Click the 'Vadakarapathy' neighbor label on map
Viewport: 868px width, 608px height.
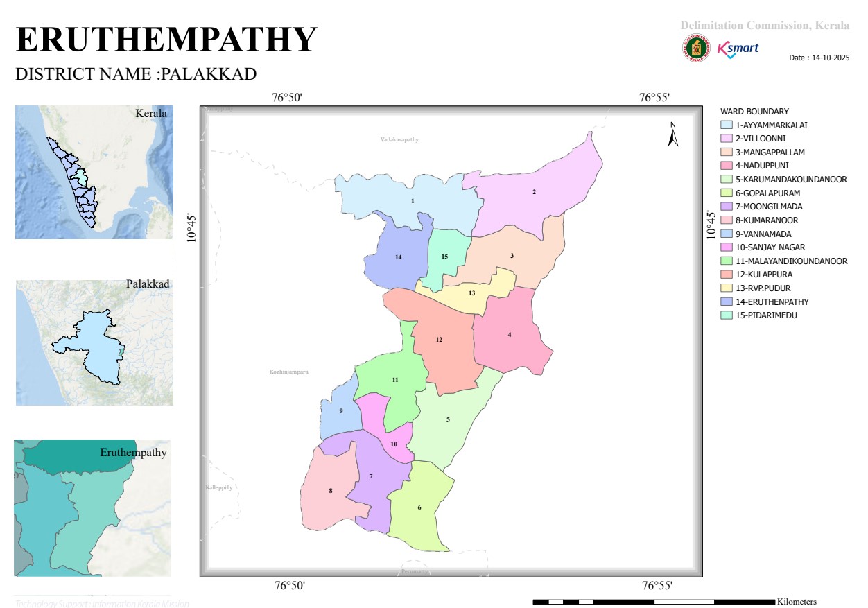coord(400,140)
